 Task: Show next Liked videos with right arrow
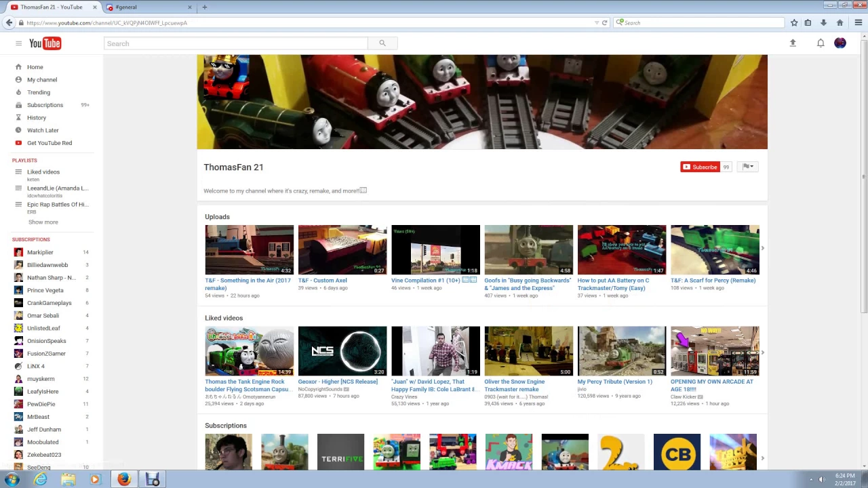pyautogui.click(x=762, y=352)
